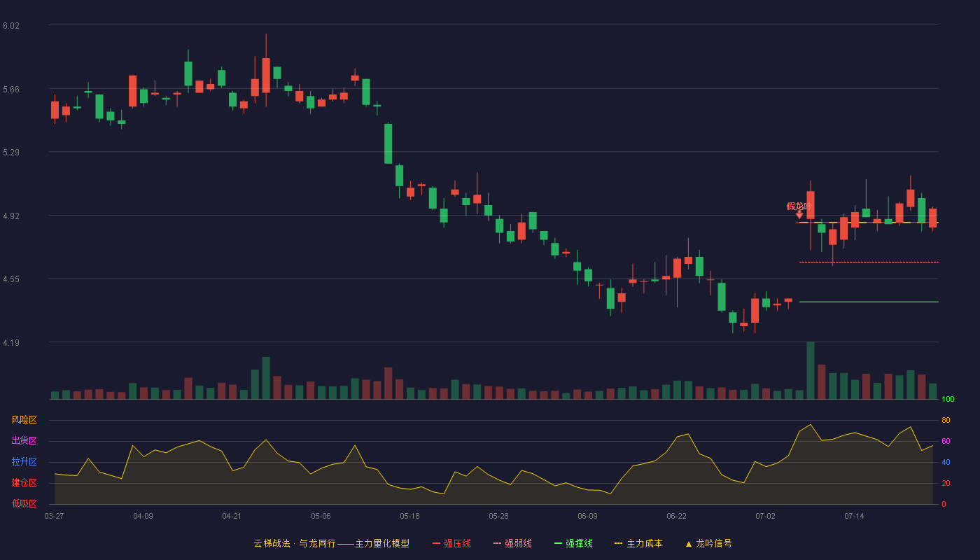
Task: Click the 低吸区 zone label
Action: pyautogui.click(x=24, y=503)
